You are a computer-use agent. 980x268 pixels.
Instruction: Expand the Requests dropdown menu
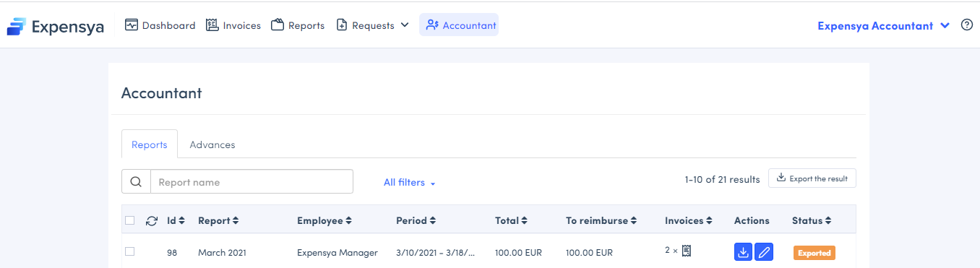pyautogui.click(x=373, y=25)
